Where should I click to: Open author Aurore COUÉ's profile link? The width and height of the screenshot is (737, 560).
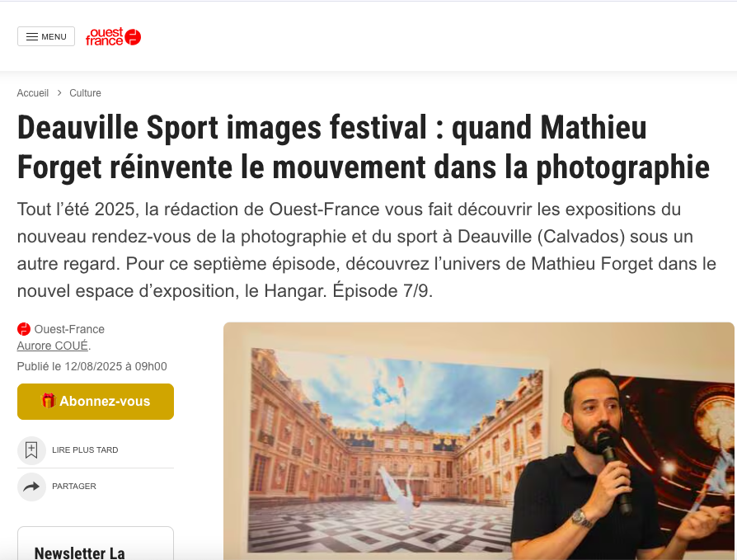[x=53, y=346]
